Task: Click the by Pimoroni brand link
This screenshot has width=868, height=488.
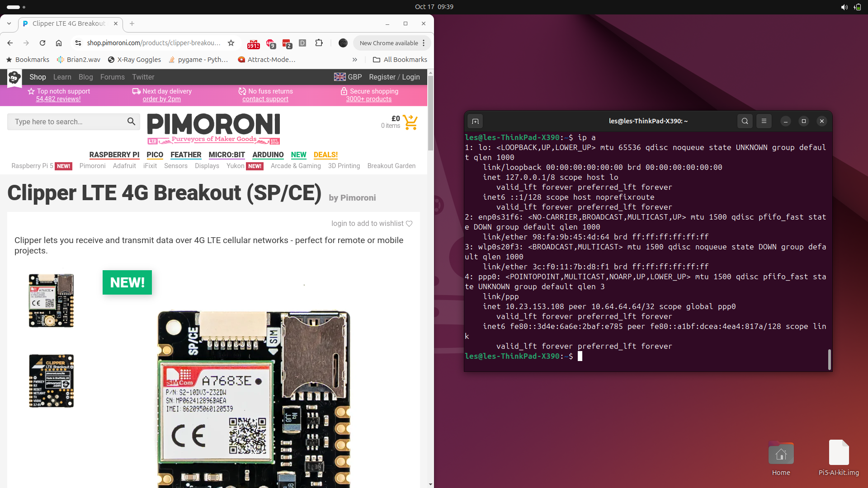Action: tap(352, 197)
